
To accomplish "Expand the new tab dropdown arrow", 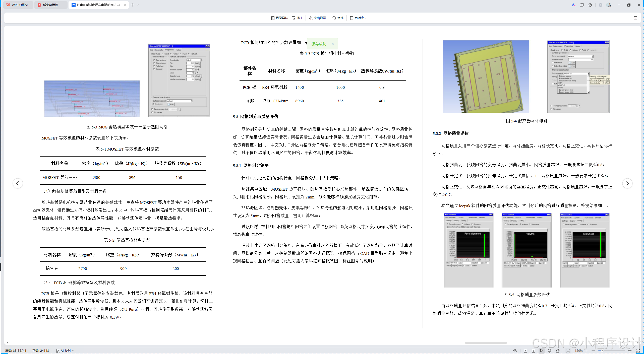I will pyautogui.click(x=138, y=5).
